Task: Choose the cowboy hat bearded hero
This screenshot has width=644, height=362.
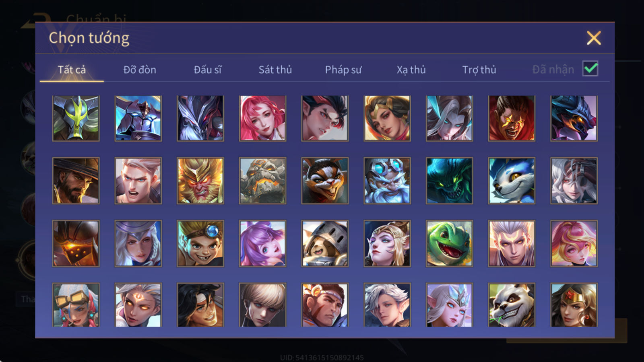Action: 76,181
